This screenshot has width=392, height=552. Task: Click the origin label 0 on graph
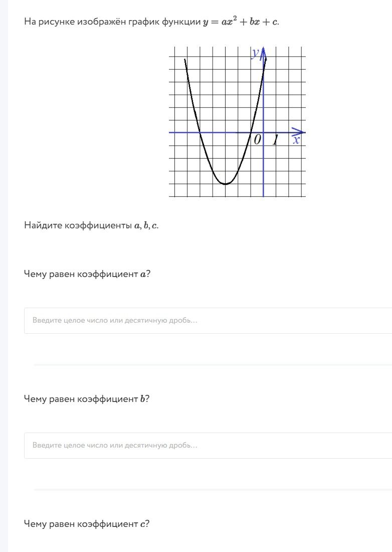point(257,140)
